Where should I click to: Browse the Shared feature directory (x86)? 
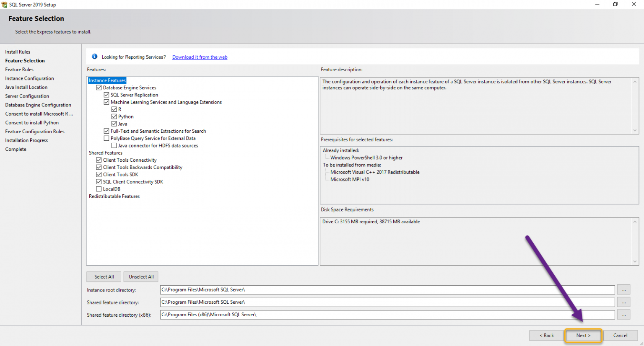[x=623, y=315]
